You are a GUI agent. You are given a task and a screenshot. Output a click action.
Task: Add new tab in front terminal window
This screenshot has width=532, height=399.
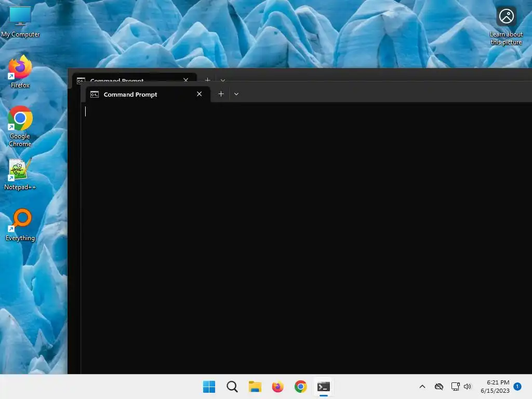click(x=221, y=94)
